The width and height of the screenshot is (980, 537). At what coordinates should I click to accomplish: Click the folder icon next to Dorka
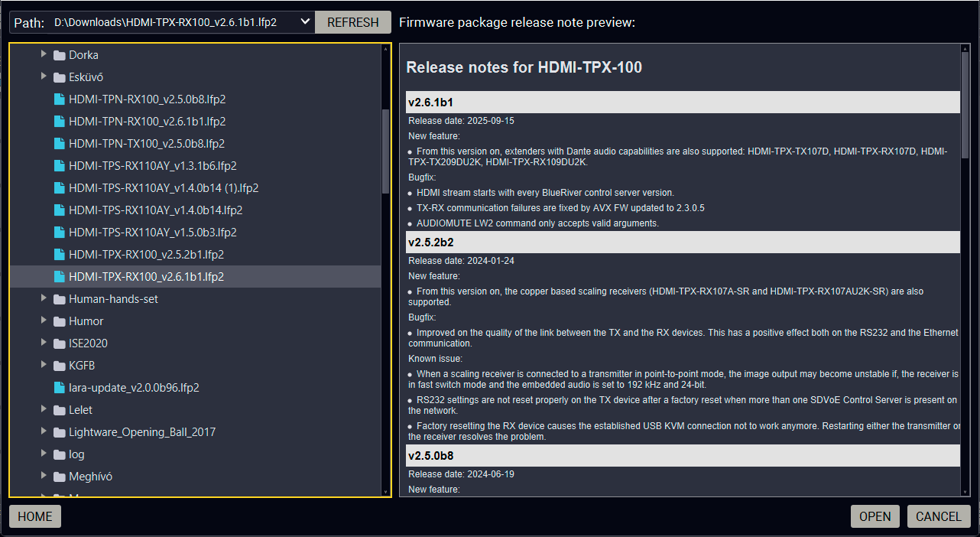(x=59, y=54)
